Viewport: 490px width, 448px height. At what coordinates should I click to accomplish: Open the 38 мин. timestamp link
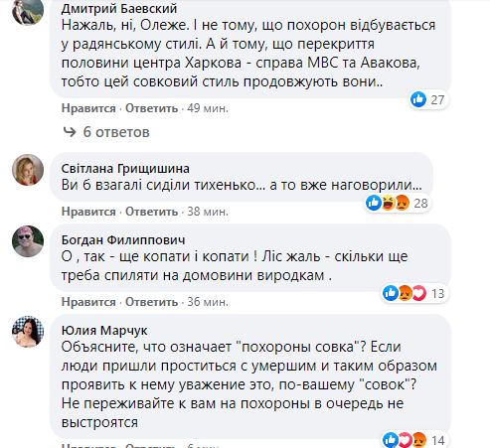point(208,212)
